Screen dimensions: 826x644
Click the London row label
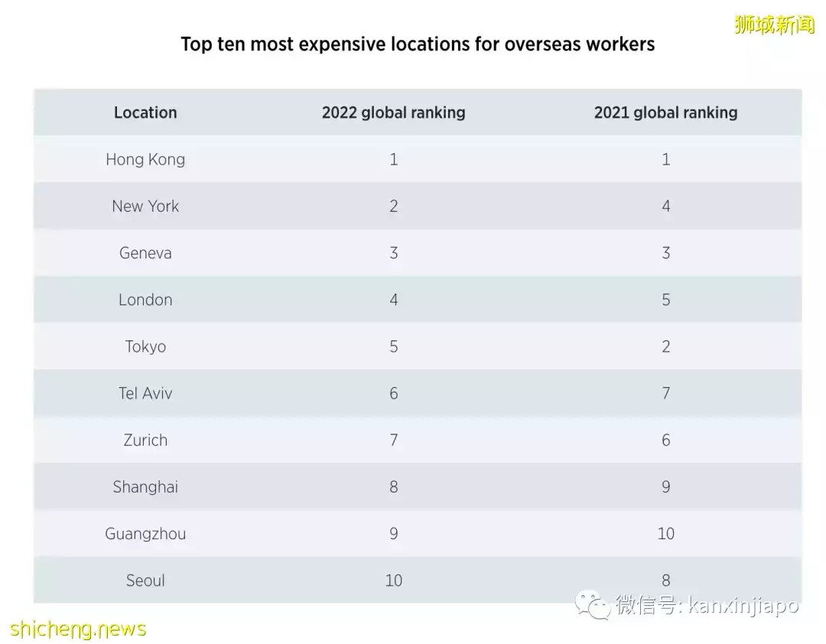coord(145,300)
